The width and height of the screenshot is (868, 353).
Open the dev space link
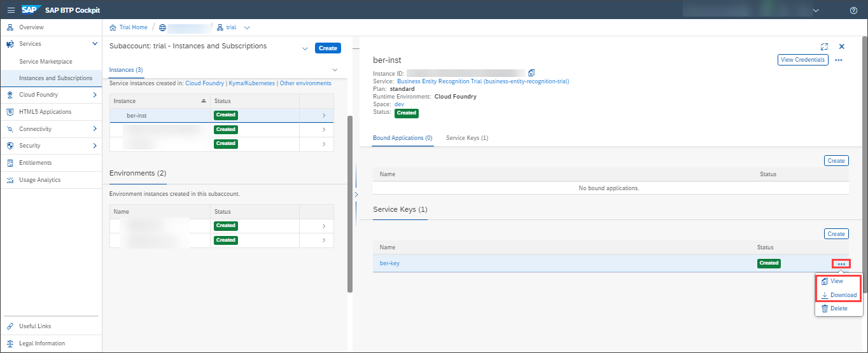[x=399, y=104]
